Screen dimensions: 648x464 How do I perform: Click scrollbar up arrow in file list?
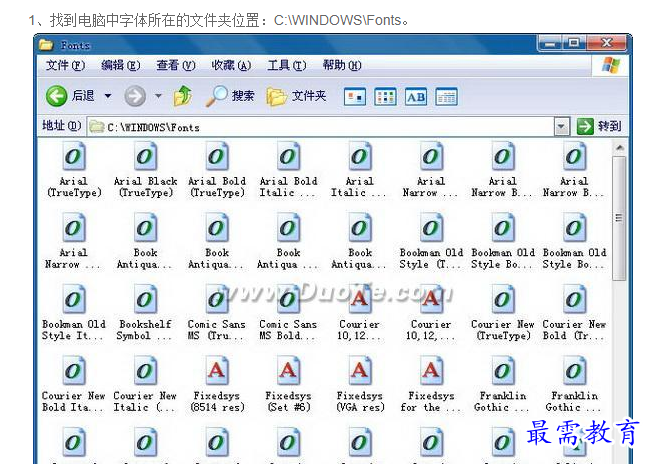point(619,148)
